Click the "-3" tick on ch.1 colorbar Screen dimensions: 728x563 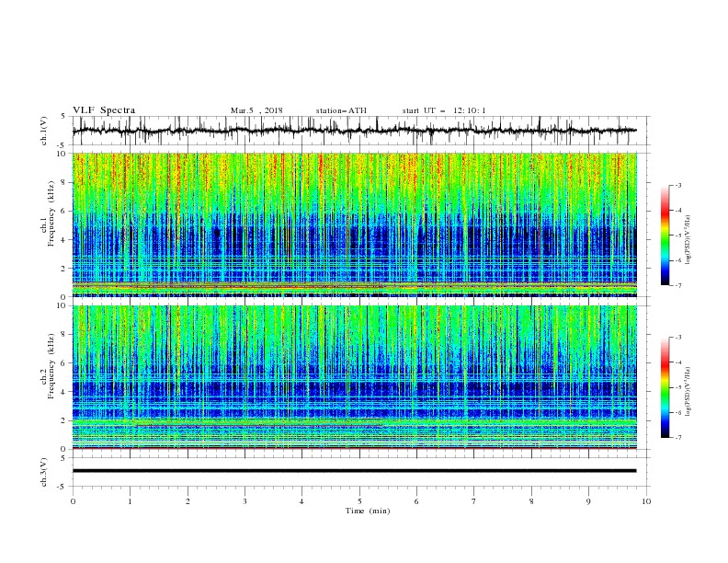(x=678, y=185)
